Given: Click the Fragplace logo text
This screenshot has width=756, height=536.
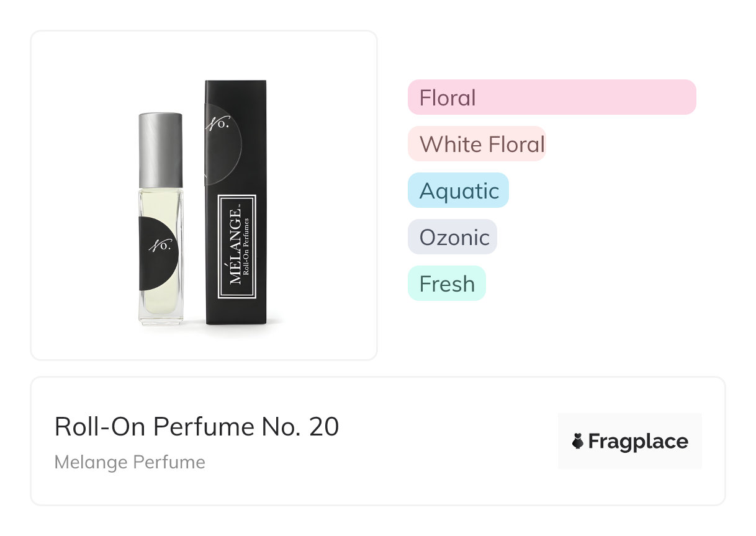Looking at the screenshot, I should [x=638, y=441].
